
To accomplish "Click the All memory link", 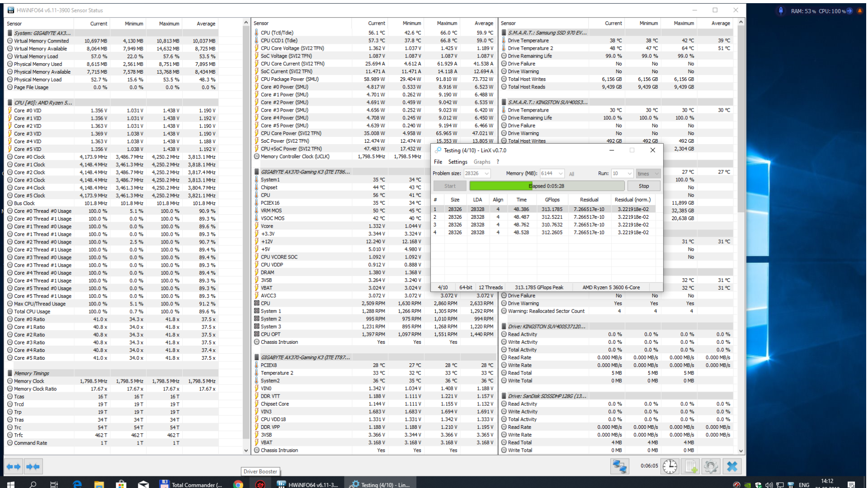I will pyautogui.click(x=571, y=174).
